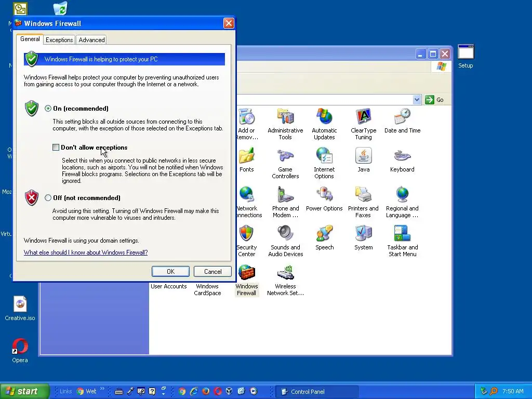
Task: Open Date and Time settings
Action: (x=402, y=121)
